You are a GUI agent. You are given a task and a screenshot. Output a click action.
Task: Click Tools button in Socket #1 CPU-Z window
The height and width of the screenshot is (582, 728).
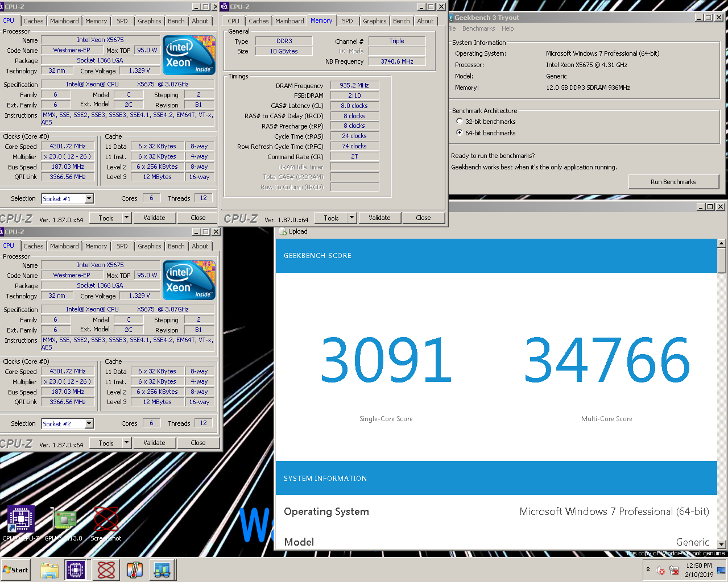[x=106, y=218]
